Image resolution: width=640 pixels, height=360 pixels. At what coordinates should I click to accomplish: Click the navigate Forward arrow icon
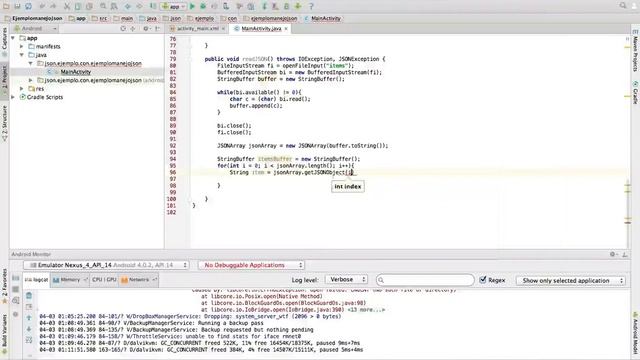coord(139,6)
